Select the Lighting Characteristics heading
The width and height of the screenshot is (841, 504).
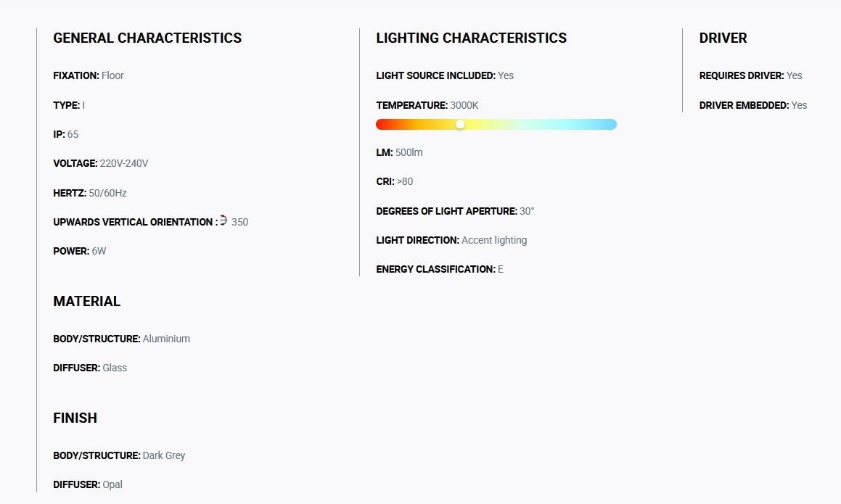pos(472,38)
